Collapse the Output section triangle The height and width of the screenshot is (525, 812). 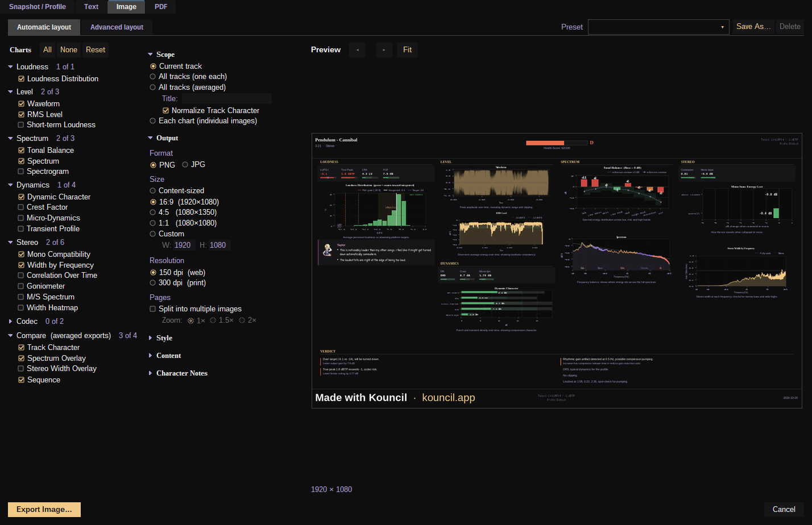tap(151, 138)
